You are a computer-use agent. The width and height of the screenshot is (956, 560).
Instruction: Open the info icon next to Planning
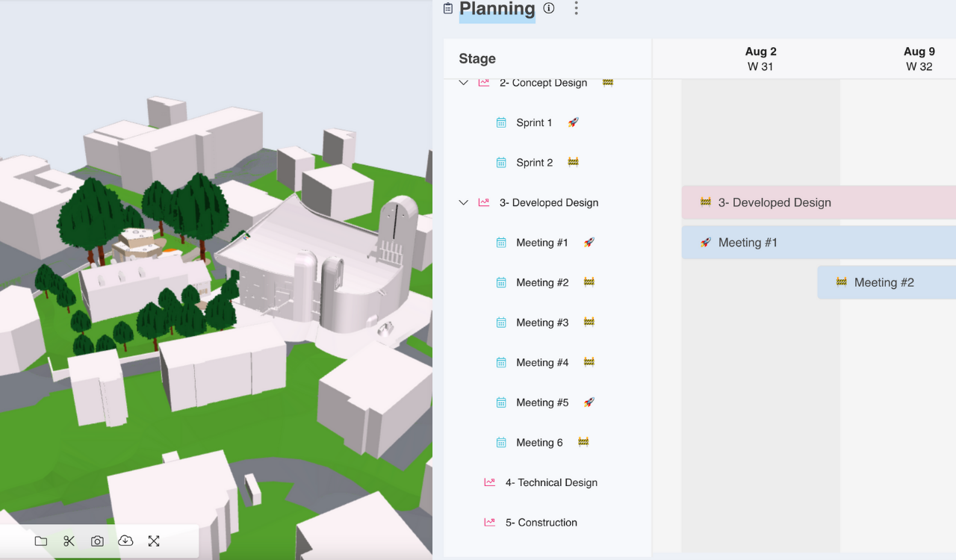click(548, 8)
